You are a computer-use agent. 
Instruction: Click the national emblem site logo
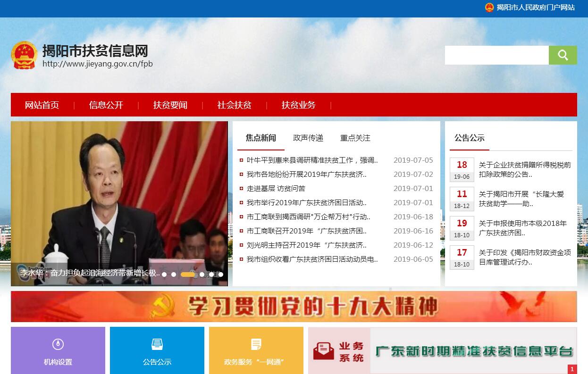[x=24, y=55]
